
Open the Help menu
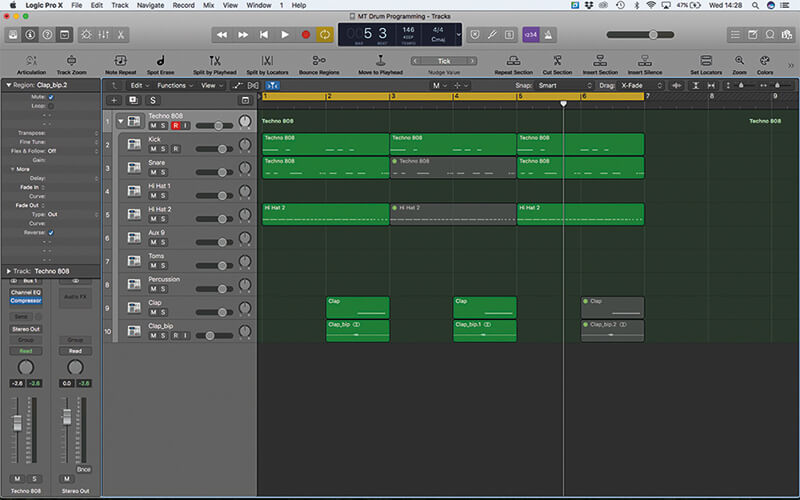298,5
